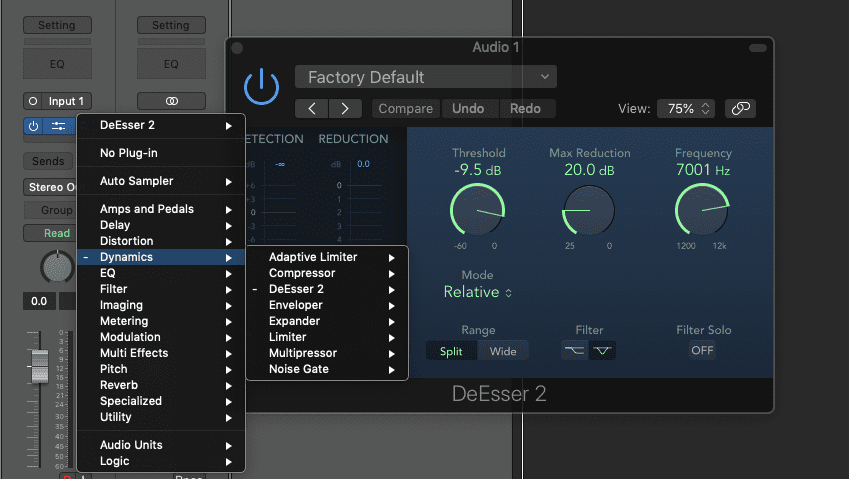Select Limiter in Dynamics submenu
The image size is (849, 479).
click(327, 337)
